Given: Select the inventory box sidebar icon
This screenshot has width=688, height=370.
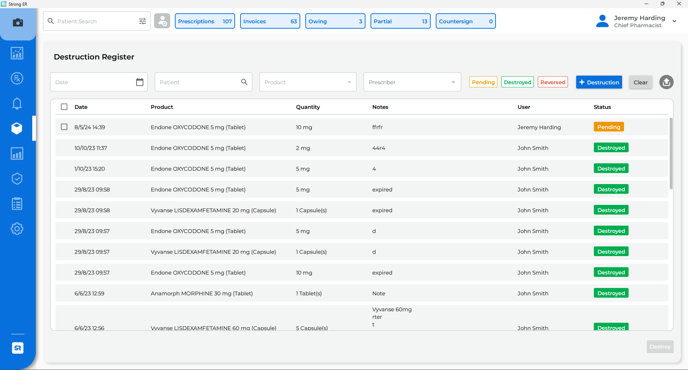Looking at the screenshot, I should pyautogui.click(x=17, y=129).
